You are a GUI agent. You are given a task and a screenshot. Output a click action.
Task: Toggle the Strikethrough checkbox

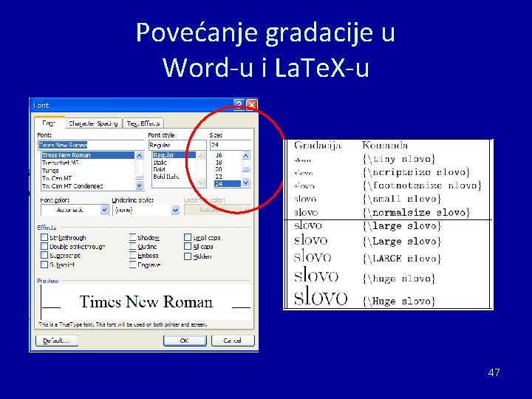click(44, 237)
